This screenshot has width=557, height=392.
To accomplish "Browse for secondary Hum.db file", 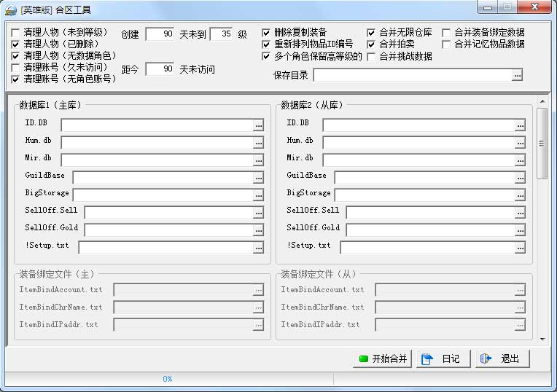I will (x=520, y=143).
